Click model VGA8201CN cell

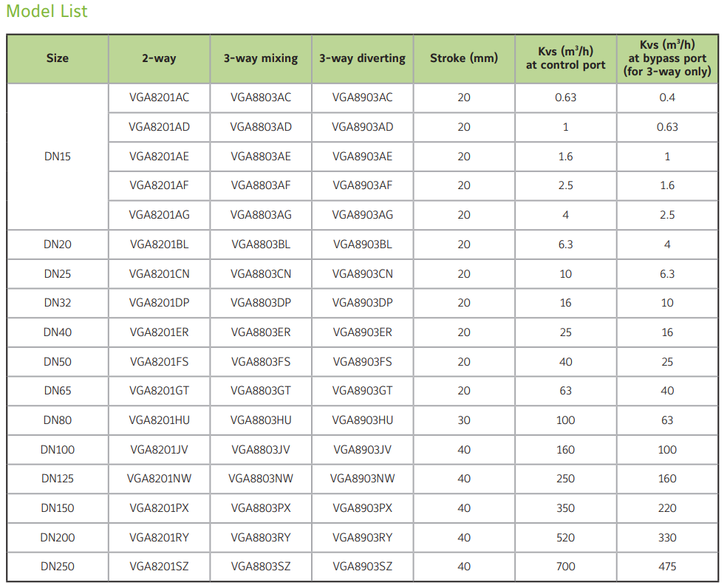coord(159,274)
